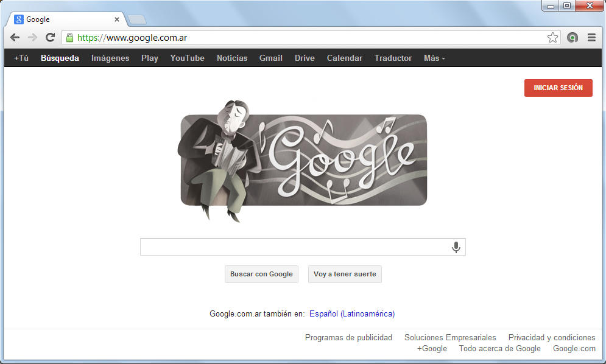Viewport: 606px width, 364px height.
Task: Open Noticias in the Google bar
Action: 232,58
